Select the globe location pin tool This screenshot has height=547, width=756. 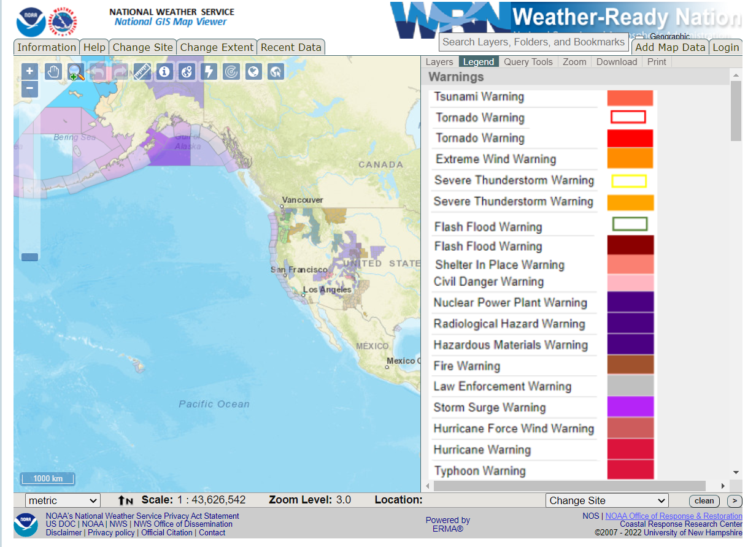click(187, 72)
